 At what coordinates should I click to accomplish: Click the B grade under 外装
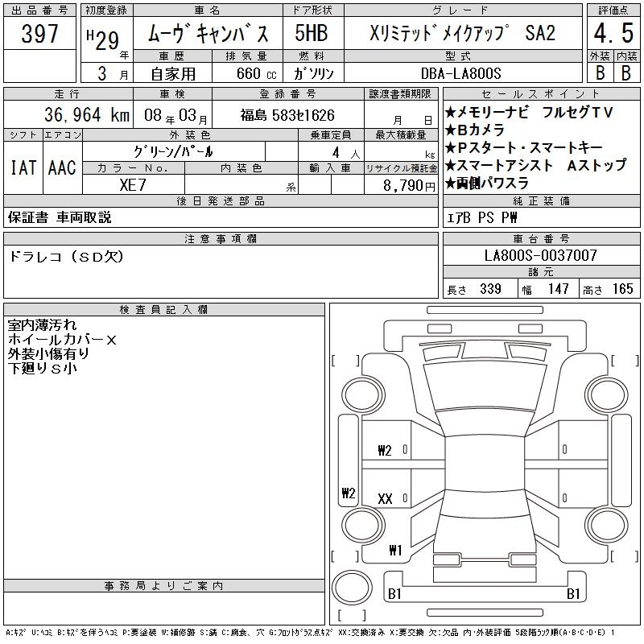(x=600, y=72)
